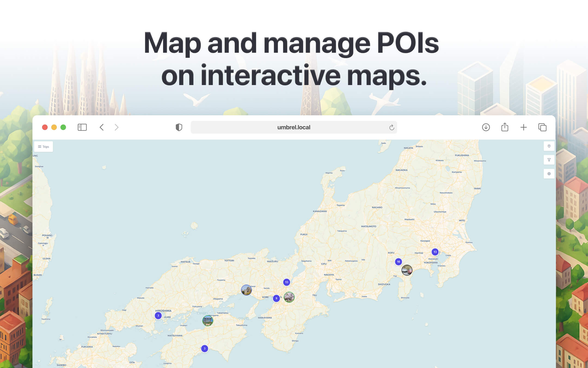Open the castle photo marker near Kasai

(246, 290)
